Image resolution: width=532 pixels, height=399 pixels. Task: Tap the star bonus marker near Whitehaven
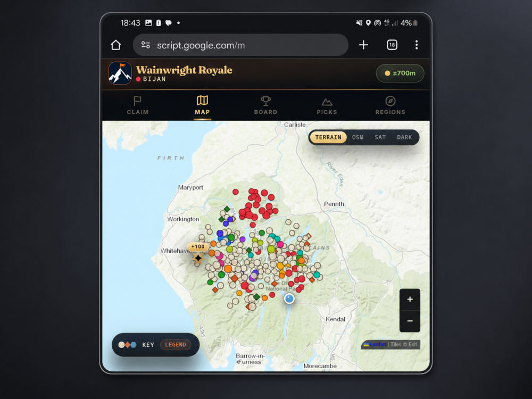(x=198, y=259)
